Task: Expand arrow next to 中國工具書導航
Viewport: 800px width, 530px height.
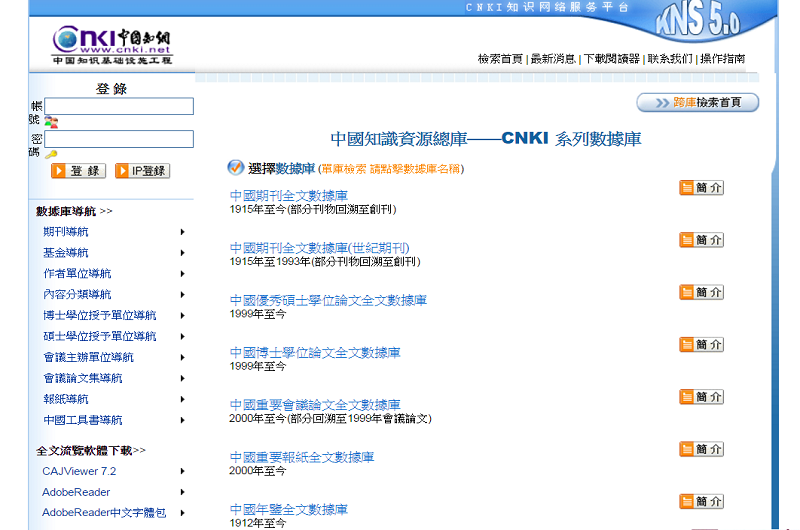Action: point(182,420)
